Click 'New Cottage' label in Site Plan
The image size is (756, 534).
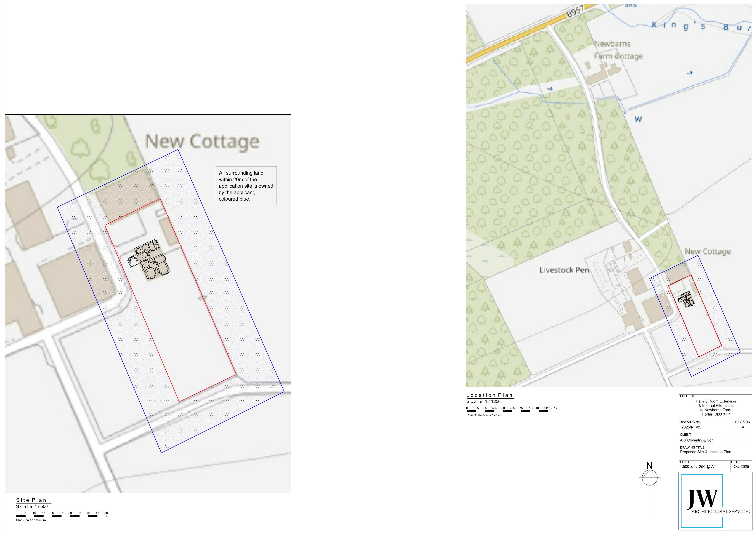[x=202, y=142]
